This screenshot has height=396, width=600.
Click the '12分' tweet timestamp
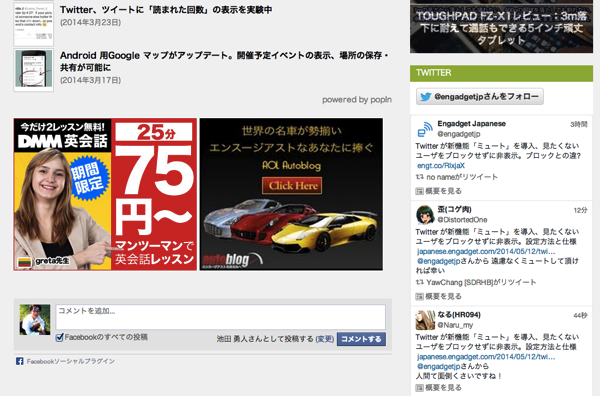point(580,210)
